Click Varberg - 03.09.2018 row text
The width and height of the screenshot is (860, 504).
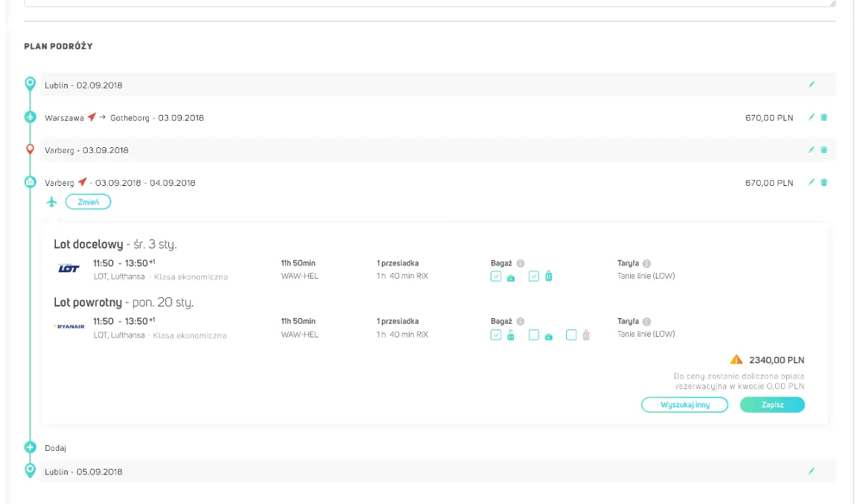87,150
